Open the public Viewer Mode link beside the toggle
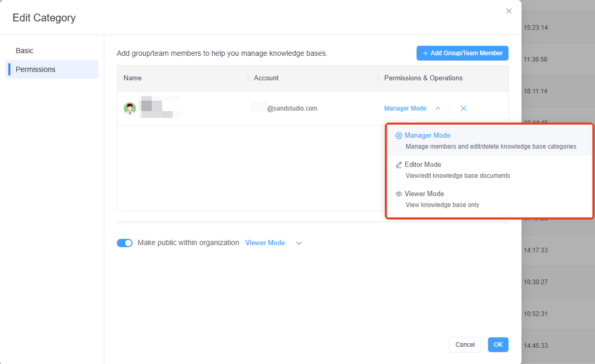This screenshot has width=595, height=364. point(265,243)
